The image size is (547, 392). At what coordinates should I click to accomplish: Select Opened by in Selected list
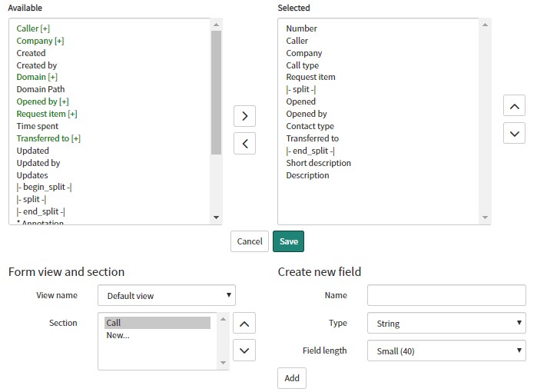(x=307, y=114)
